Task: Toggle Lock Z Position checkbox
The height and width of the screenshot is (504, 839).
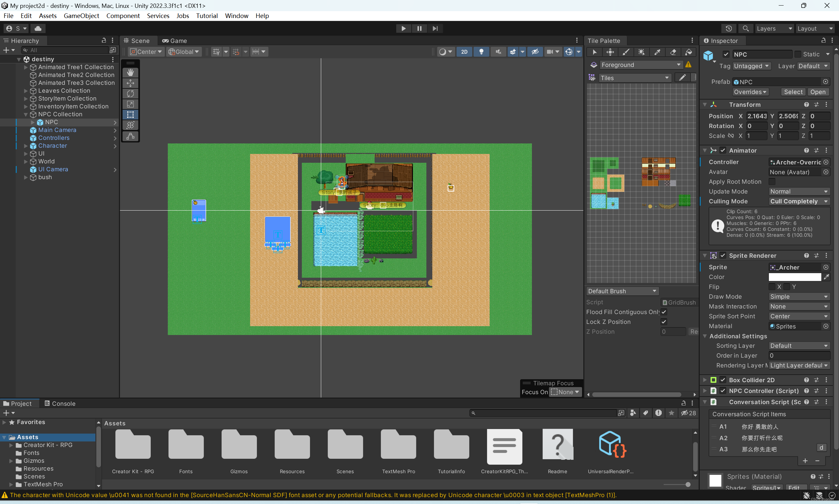Action: click(663, 322)
